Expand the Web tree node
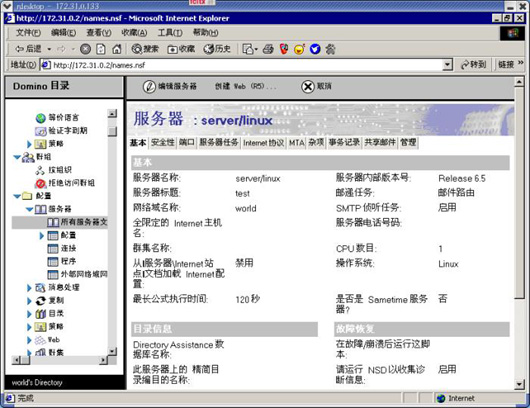Screen dimensions: 530x408 pos(29,340)
